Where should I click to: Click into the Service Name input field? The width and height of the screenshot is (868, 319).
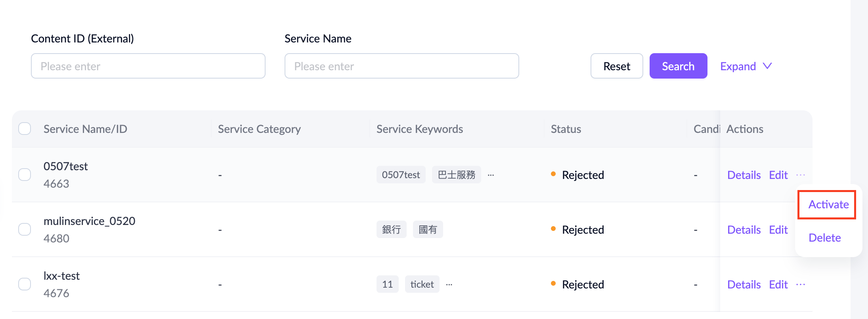[401, 66]
